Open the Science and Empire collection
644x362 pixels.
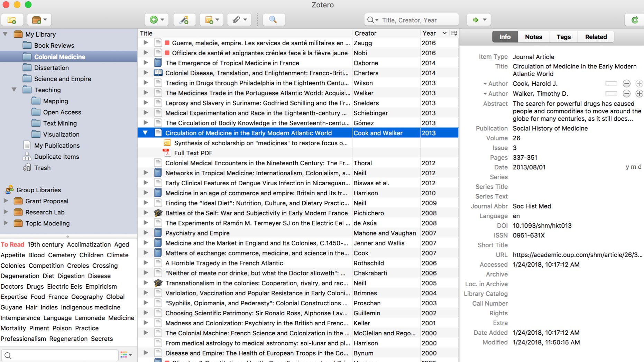pyautogui.click(x=62, y=79)
